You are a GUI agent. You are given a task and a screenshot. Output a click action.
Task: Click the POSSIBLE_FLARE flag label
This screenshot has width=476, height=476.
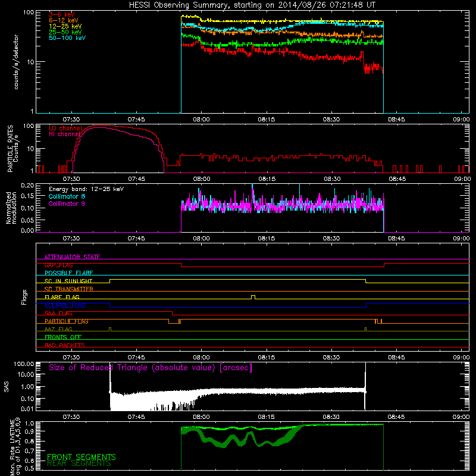[x=69, y=273]
